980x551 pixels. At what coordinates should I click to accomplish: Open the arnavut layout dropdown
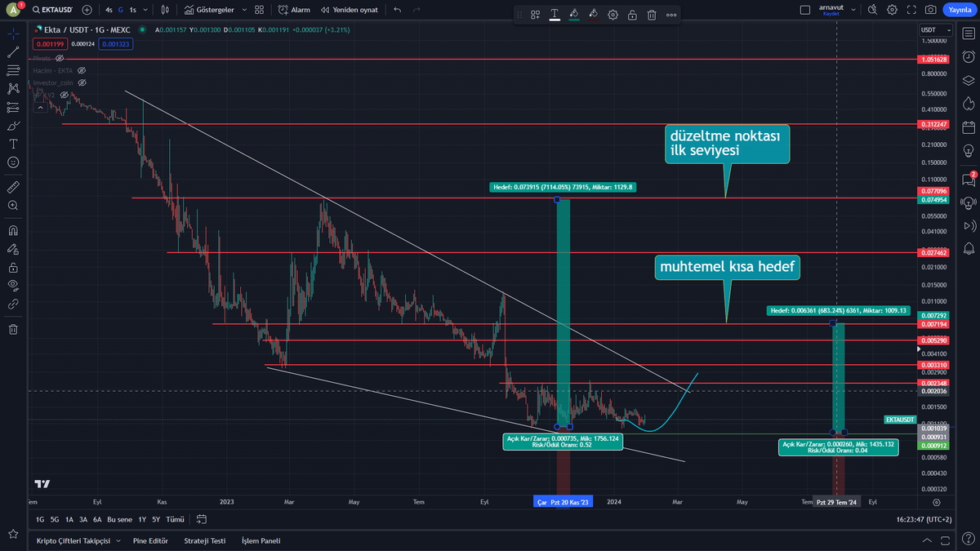854,9
